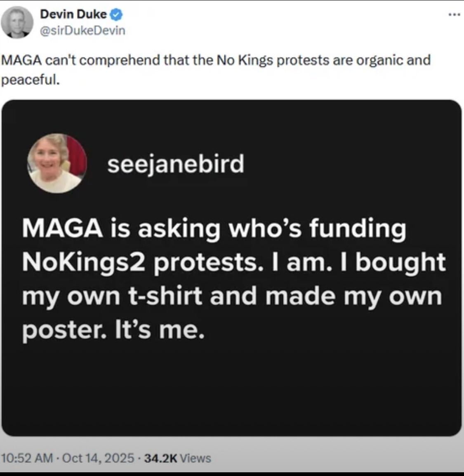Click the seejanebird username text
464x476 pixels.
tap(176, 164)
